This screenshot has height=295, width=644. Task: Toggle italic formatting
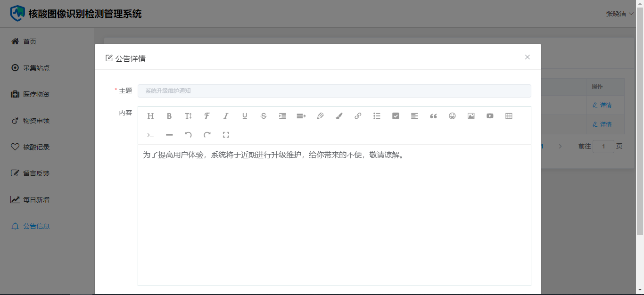pos(226,116)
